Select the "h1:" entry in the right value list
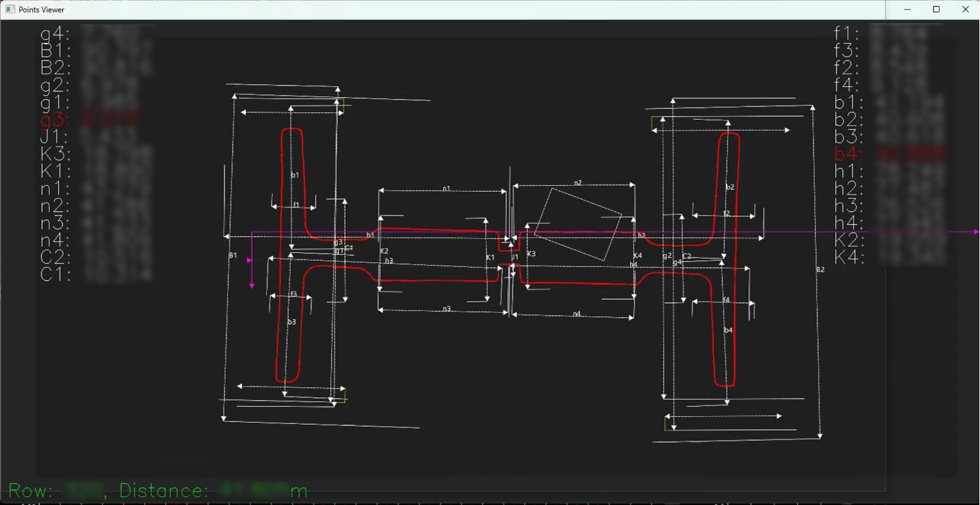The height and width of the screenshot is (505, 980). click(848, 171)
